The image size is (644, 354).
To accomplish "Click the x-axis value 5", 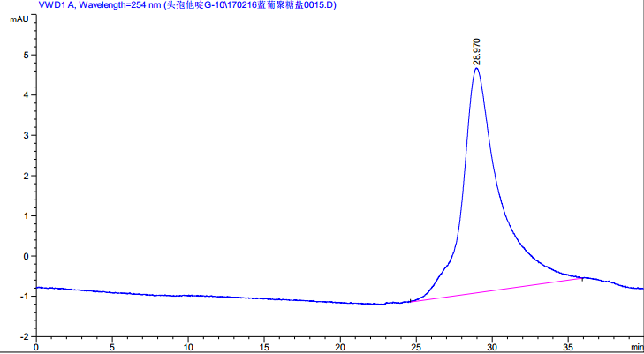I will click(112, 347).
